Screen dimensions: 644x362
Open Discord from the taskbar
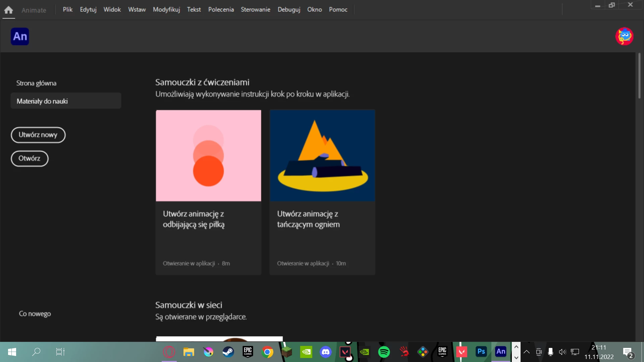tap(325, 352)
